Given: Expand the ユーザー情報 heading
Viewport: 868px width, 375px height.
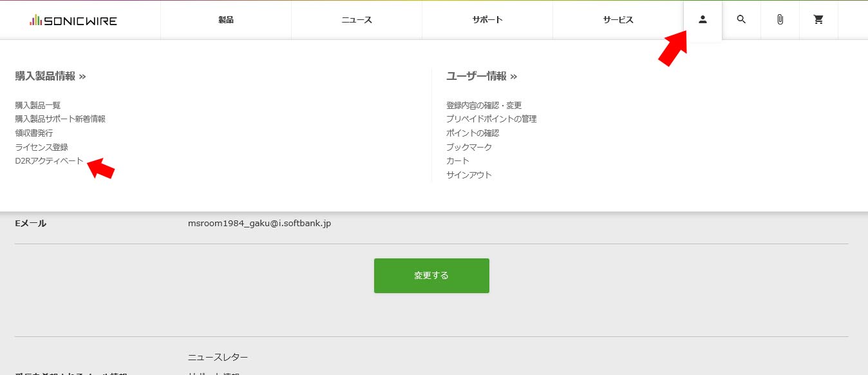Looking at the screenshot, I should click(x=482, y=77).
